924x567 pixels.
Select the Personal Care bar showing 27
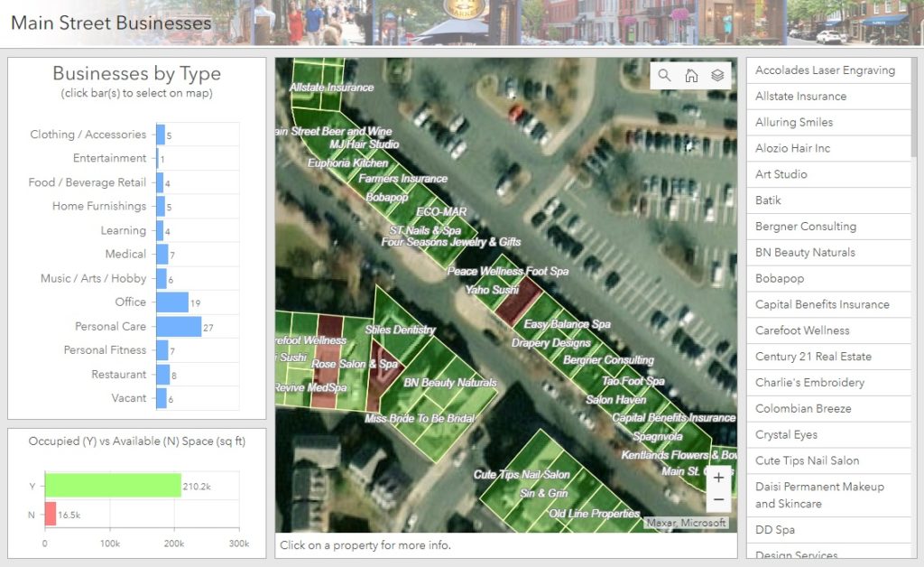coord(179,327)
